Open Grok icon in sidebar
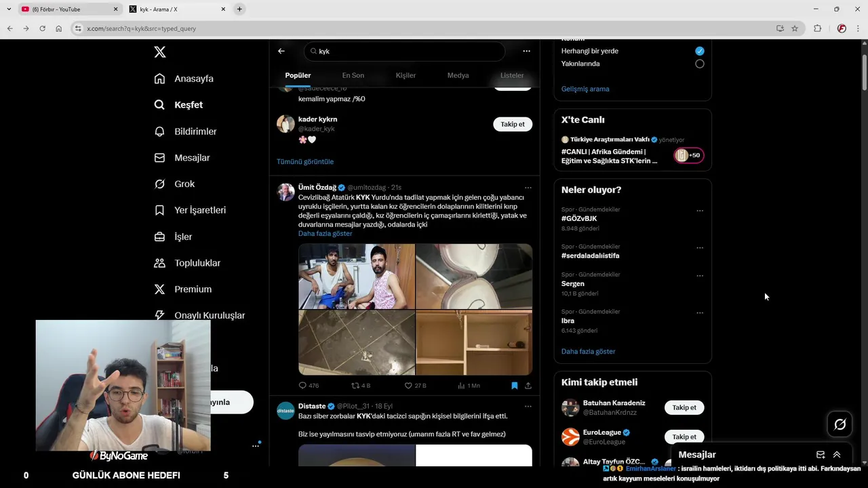 coord(159,184)
